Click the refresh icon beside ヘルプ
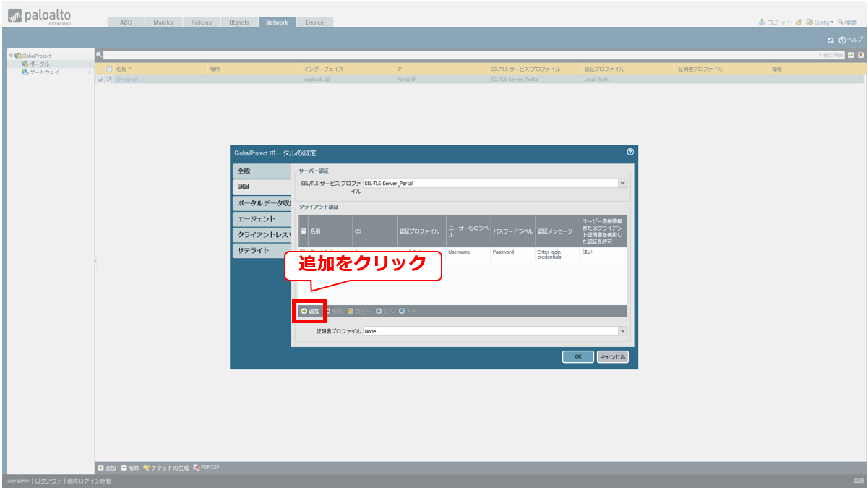 pyautogui.click(x=830, y=40)
